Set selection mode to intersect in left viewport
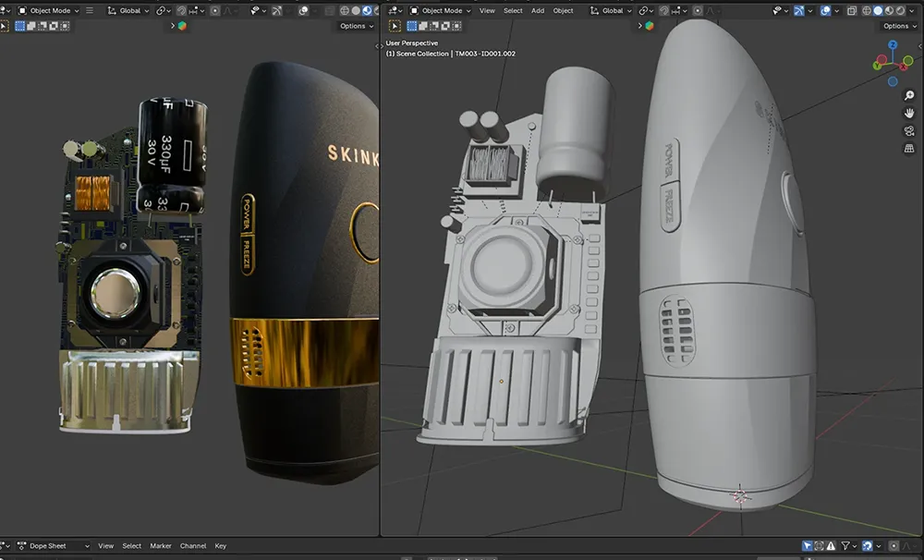Viewport: 924px width, 560px height. tap(65, 26)
